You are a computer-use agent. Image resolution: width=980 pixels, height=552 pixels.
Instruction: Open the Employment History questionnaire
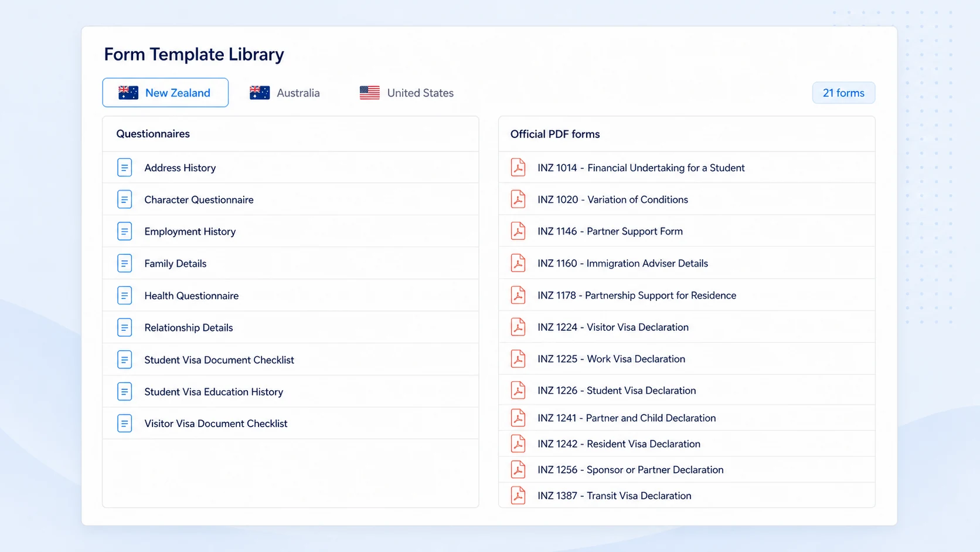point(291,232)
